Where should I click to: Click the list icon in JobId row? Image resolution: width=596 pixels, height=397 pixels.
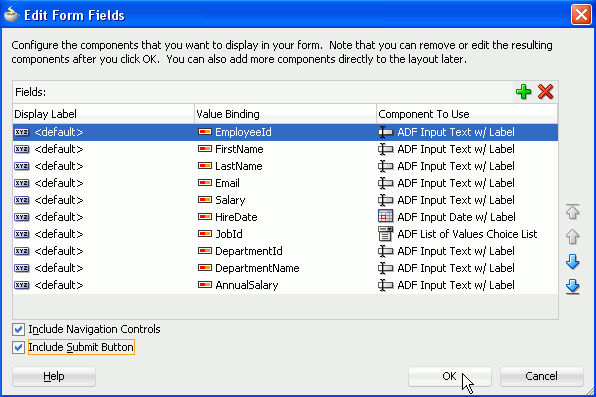385,233
